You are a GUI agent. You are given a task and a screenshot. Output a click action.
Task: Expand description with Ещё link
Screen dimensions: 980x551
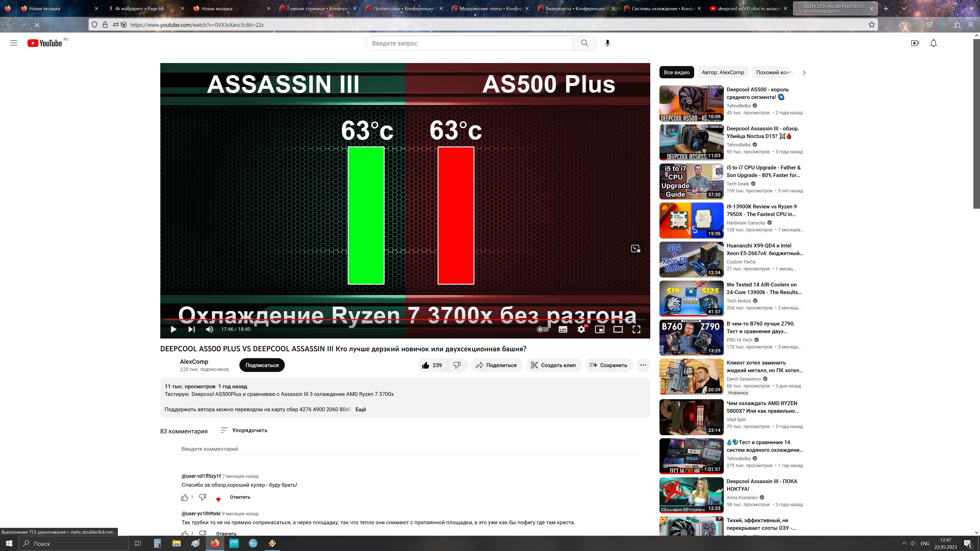[360, 409]
